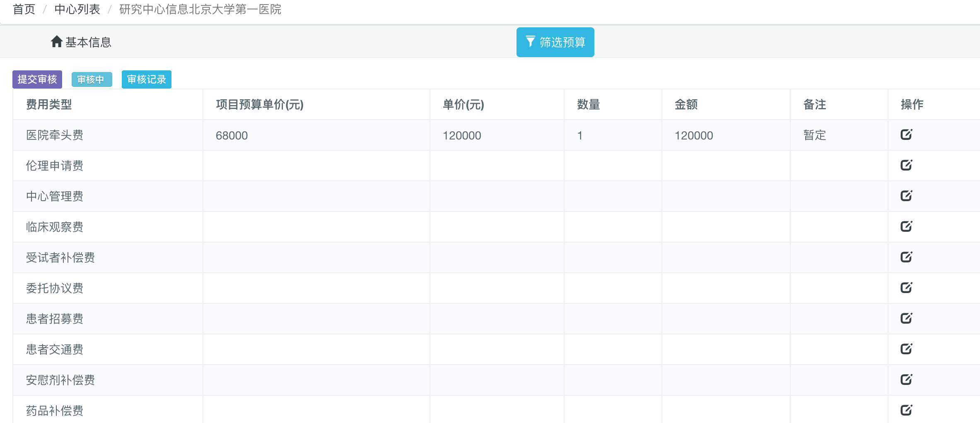Click the 受试者补偿费 fee type cell
980x423 pixels.
pos(108,257)
